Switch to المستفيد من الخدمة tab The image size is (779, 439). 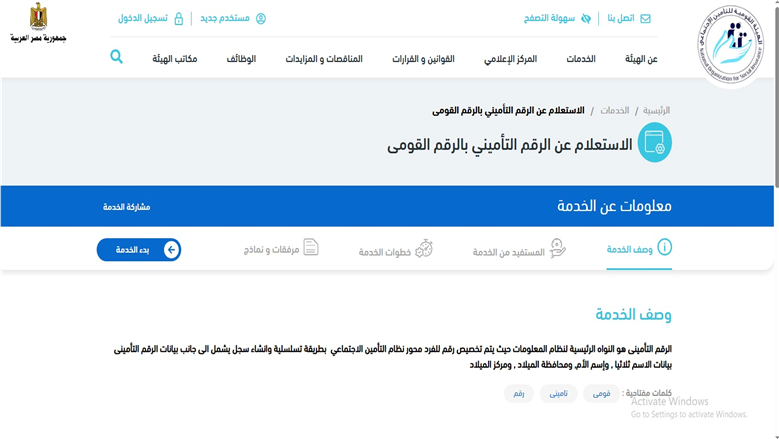pos(519,250)
